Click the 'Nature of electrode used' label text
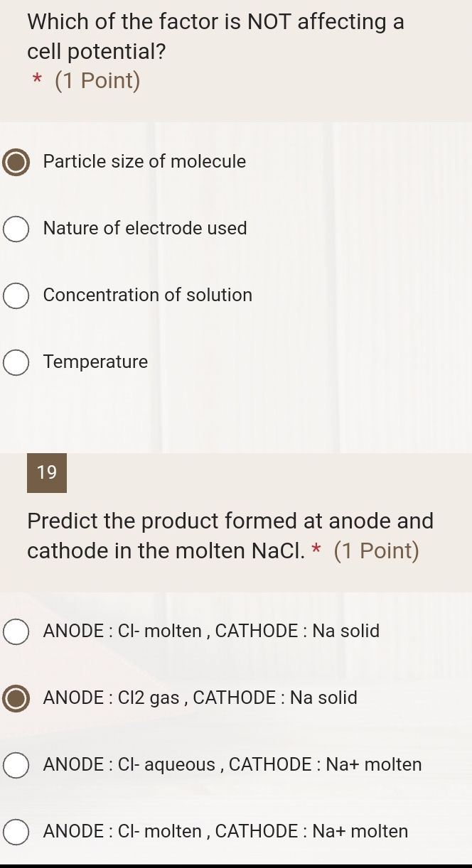Image resolution: width=472 pixels, height=868 pixels. click(145, 229)
